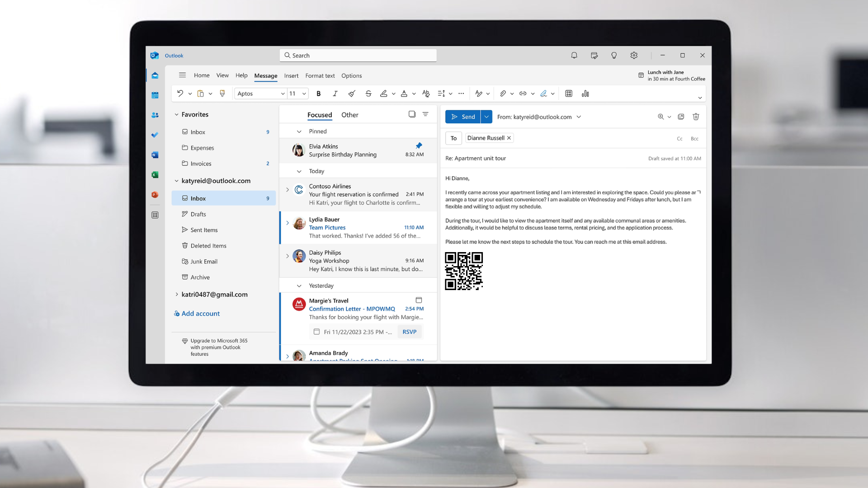The image size is (868, 488).
Task: Switch to the Other inbox tab
Action: (350, 115)
